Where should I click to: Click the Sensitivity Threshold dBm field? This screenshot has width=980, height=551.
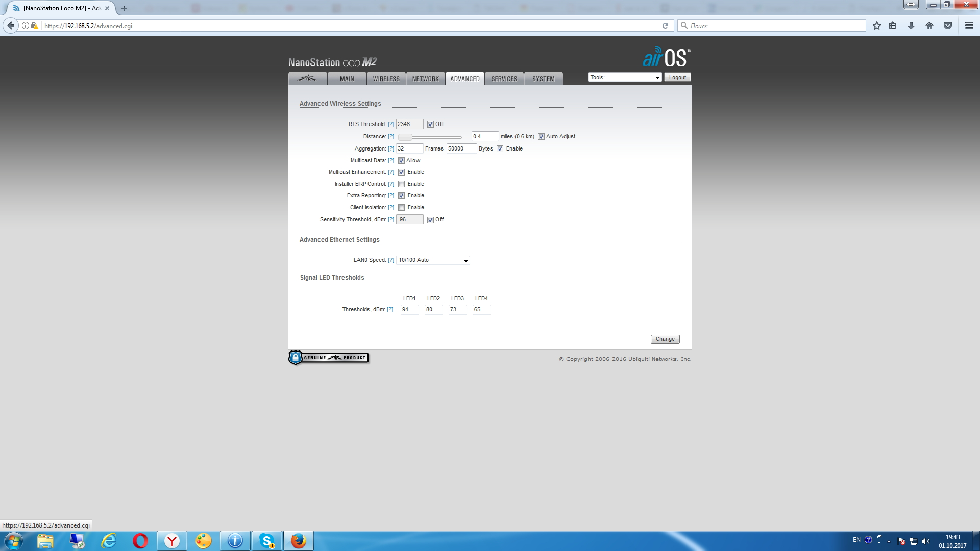tap(409, 219)
